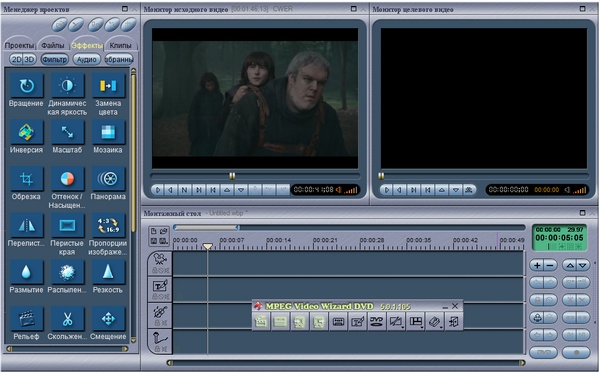Click the source monitor seek slider handle

pyautogui.click(x=232, y=176)
